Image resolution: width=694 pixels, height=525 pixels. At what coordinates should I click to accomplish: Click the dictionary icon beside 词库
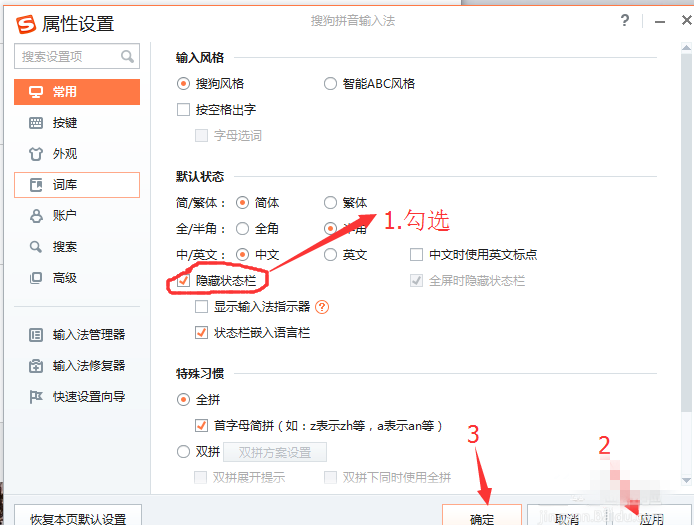pyautogui.click(x=36, y=185)
